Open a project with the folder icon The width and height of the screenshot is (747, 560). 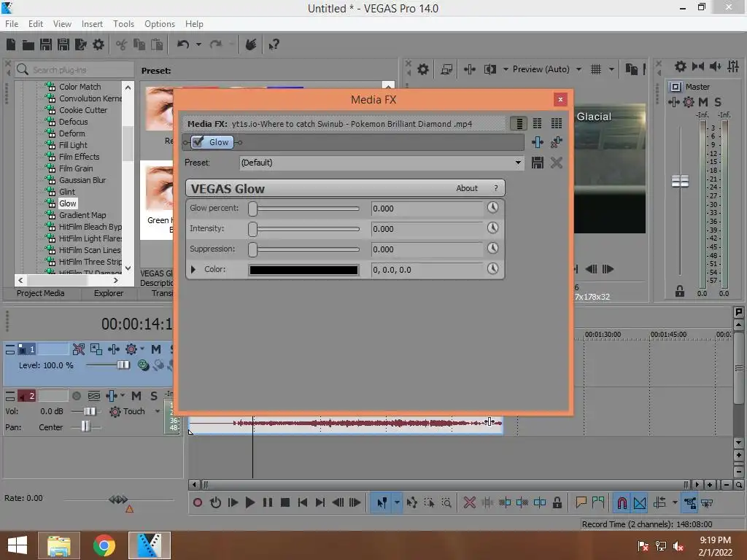[28, 44]
